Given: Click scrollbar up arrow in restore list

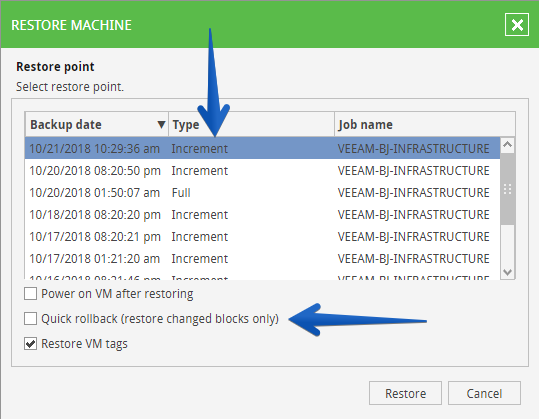Looking at the screenshot, I should (507, 145).
